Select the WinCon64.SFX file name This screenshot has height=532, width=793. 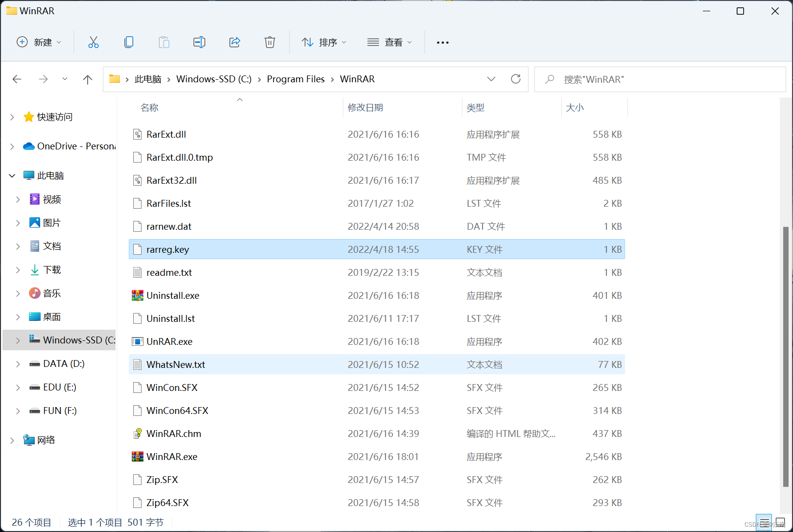tap(177, 411)
